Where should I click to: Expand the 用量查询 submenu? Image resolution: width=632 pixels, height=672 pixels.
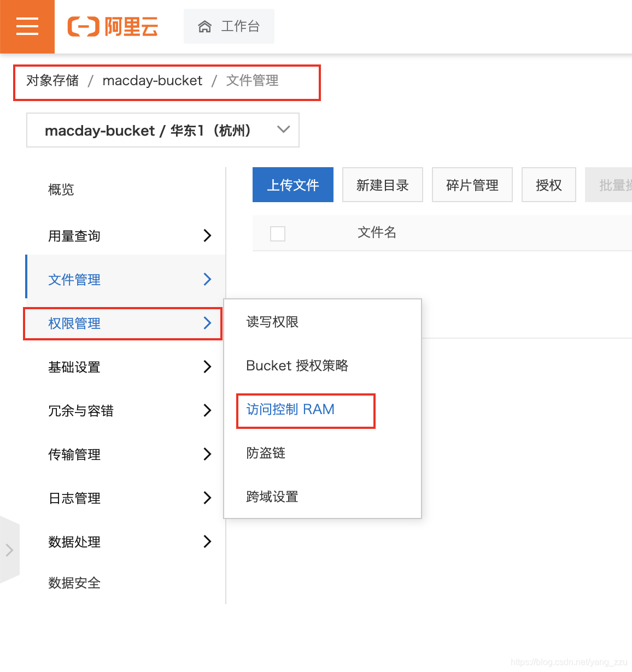74,235
